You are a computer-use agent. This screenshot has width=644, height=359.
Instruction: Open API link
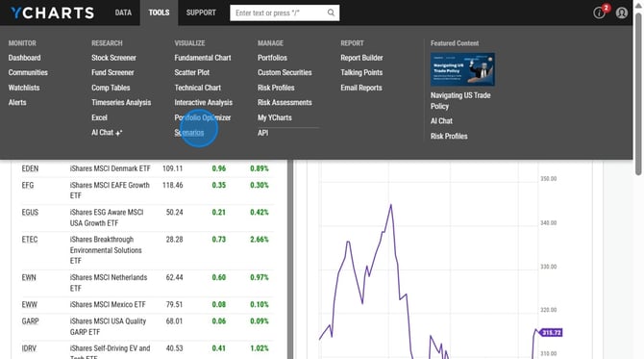[262, 133]
